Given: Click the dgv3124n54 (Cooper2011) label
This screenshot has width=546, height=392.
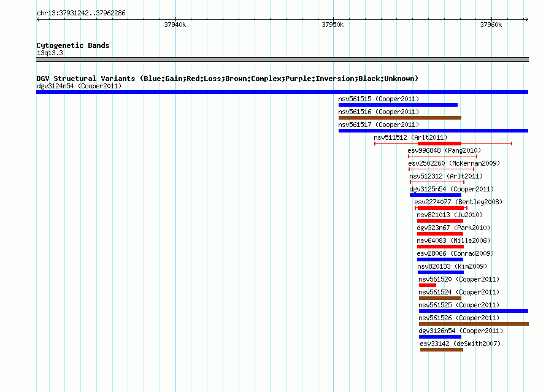Looking at the screenshot, I should tap(79, 86).
